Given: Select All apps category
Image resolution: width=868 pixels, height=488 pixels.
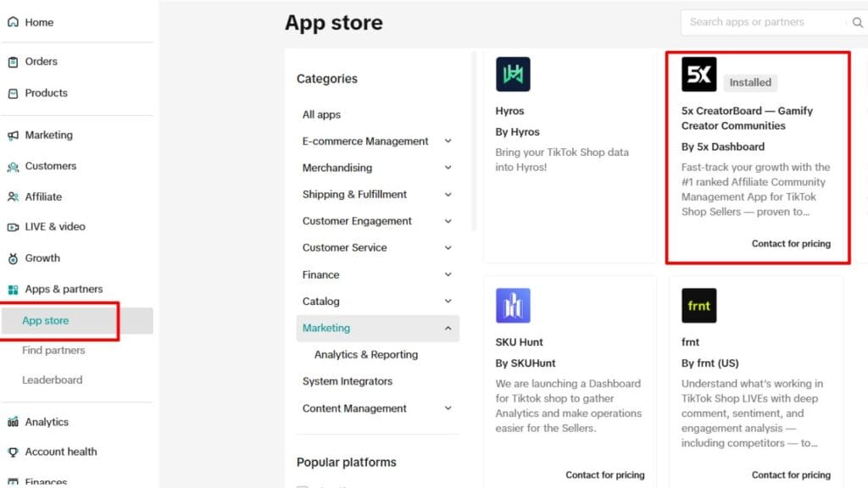Looking at the screenshot, I should point(321,115).
